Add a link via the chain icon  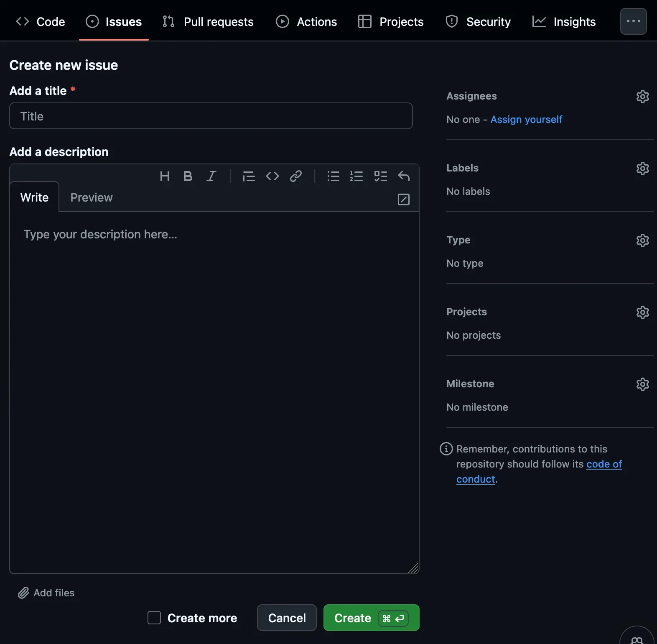coord(296,176)
